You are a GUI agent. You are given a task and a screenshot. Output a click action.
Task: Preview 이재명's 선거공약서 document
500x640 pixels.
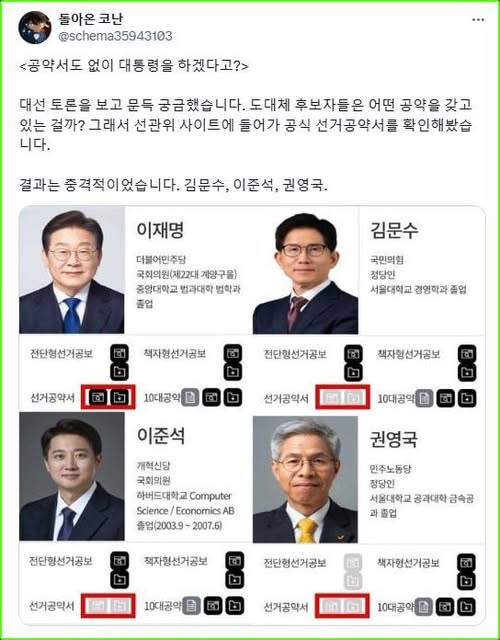click(x=98, y=397)
